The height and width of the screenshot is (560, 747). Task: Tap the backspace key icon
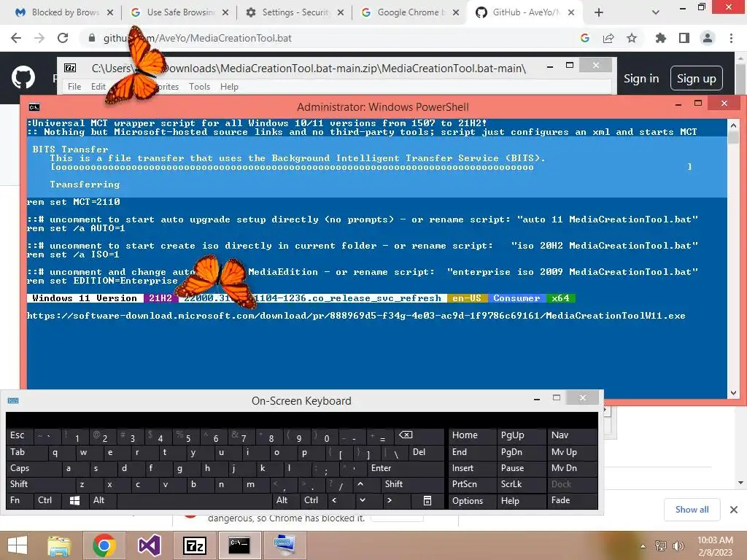421,435
